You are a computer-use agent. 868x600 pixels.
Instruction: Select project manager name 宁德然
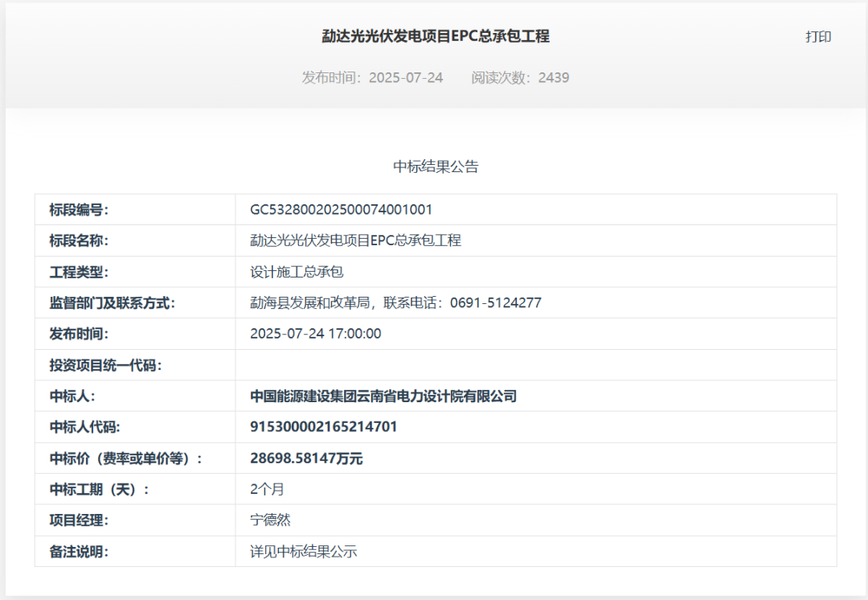coord(270,520)
